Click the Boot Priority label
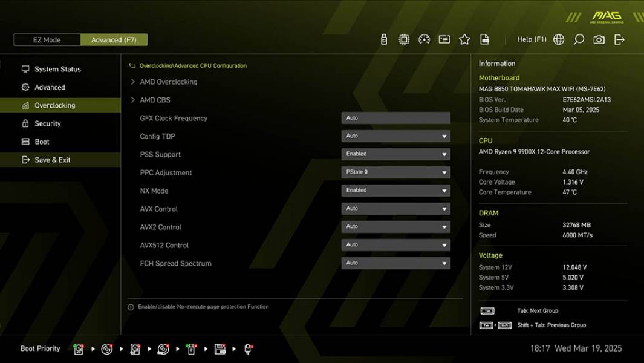This screenshot has width=644, height=363. [x=41, y=348]
